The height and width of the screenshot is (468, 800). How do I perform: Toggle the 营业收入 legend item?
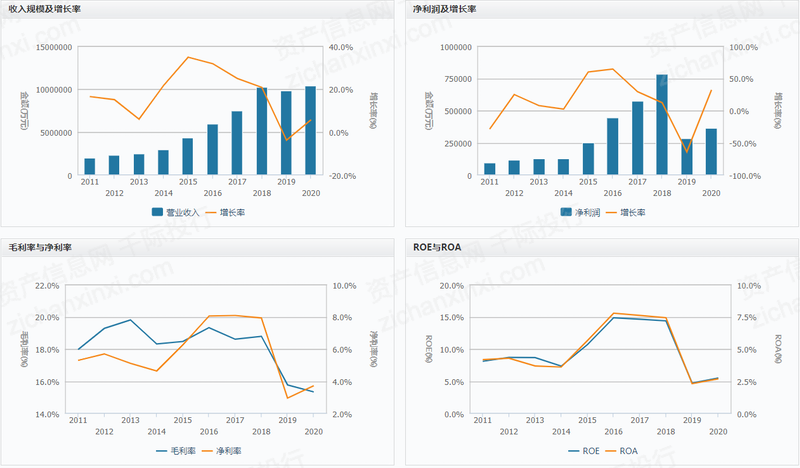point(176,212)
